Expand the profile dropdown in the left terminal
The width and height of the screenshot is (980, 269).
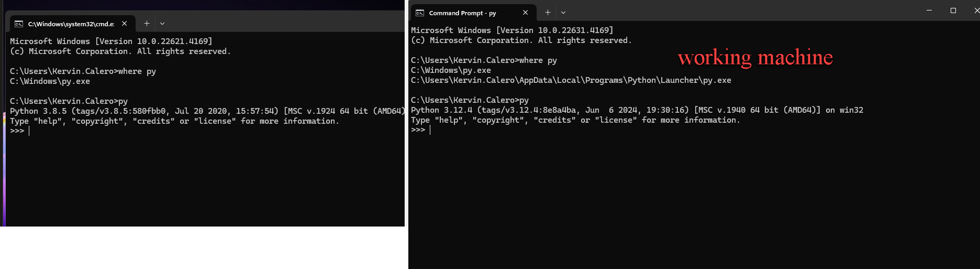(x=162, y=24)
